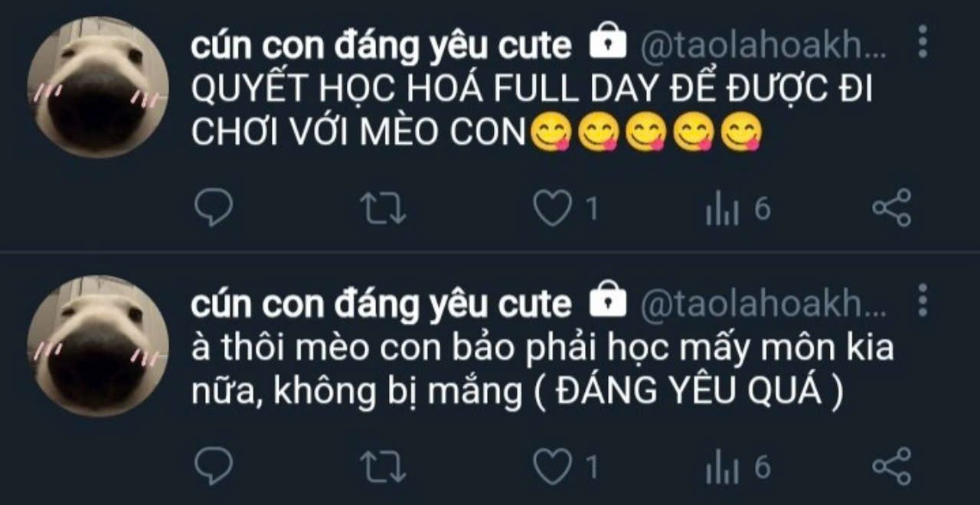This screenshot has height=505, width=980.
Task: Open @taolahoakh handle in first tweet
Action: (763, 47)
